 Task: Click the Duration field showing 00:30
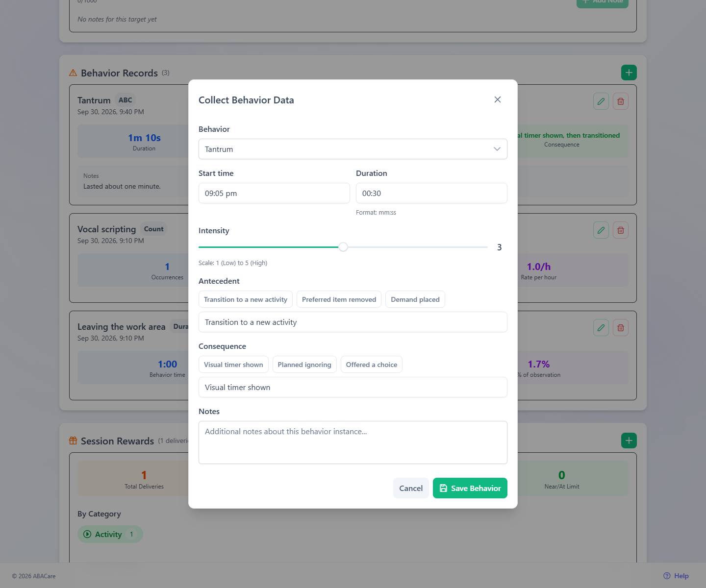pyautogui.click(x=431, y=193)
